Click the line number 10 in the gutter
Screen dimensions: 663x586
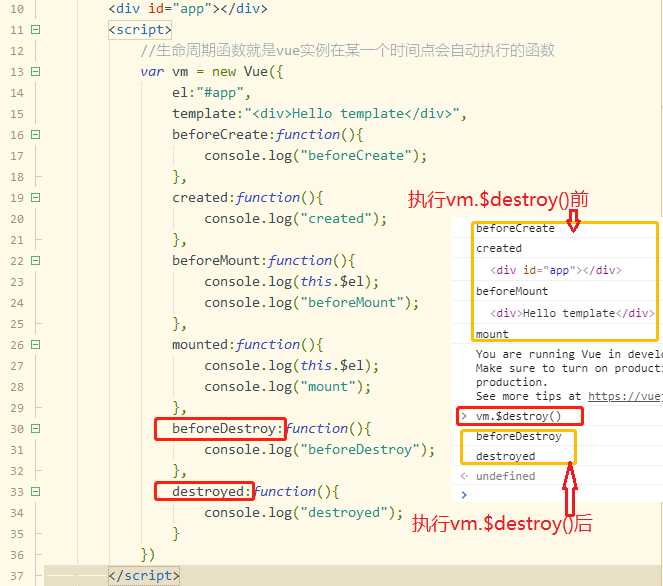coord(17,9)
